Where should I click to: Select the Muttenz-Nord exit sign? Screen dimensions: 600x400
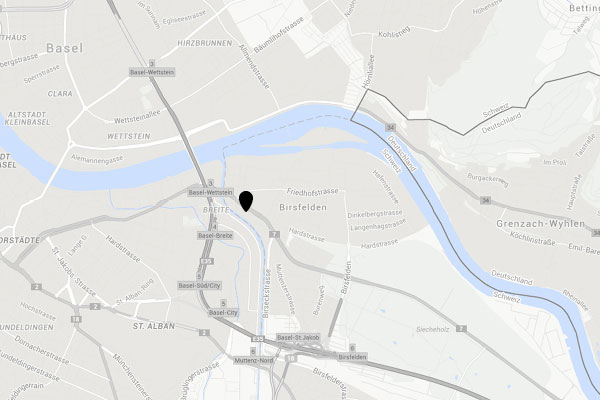pos(254,361)
